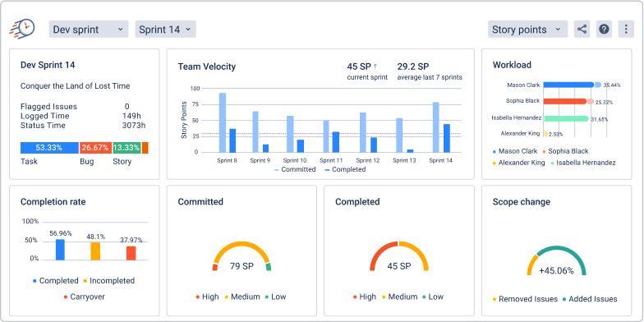Viewport: 644px width, 322px height.
Task: Click Isabella Hernandez's green workload bar
Action: point(566,118)
